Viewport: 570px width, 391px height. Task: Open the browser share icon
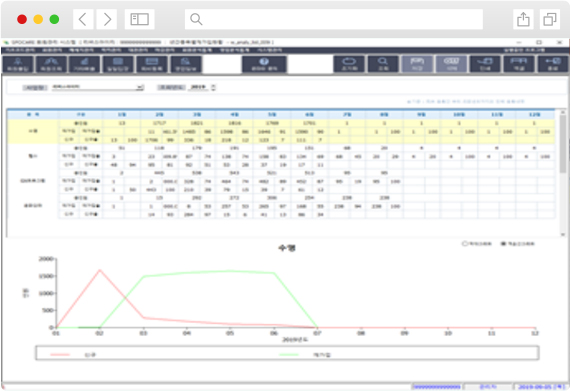coord(523,19)
